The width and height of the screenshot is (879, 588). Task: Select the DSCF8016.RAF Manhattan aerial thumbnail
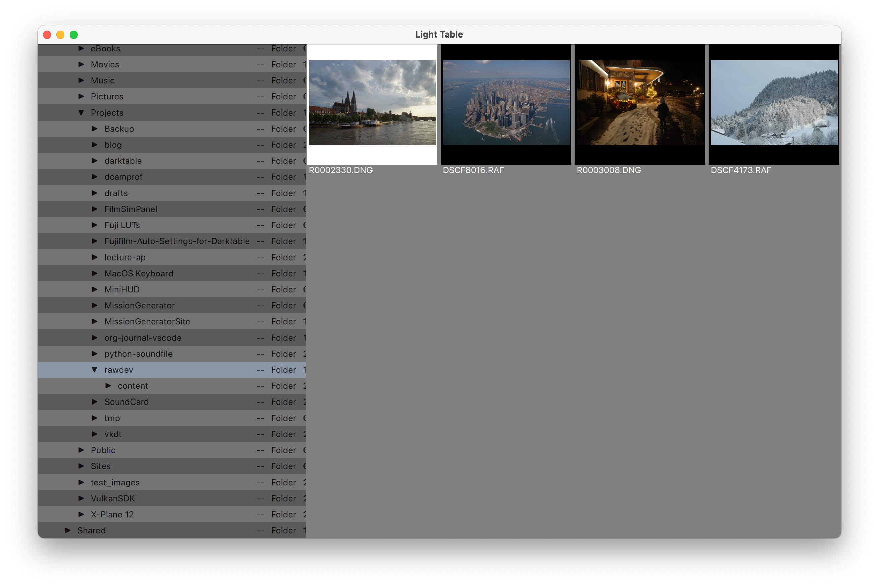pyautogui.click(x=506, y=103)
